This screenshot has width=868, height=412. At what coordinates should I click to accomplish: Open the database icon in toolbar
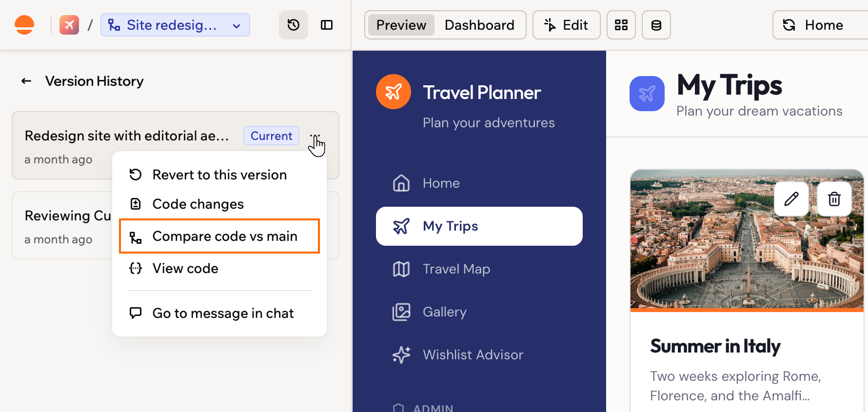656,25
